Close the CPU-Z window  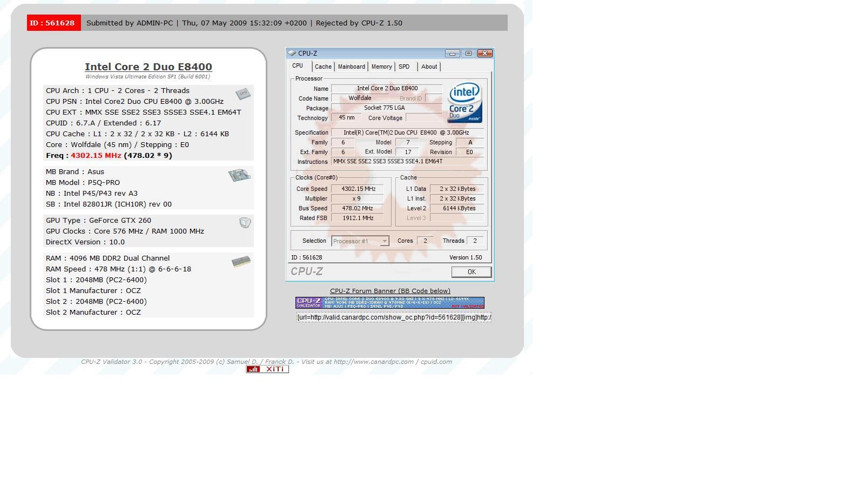coord(485,53)
